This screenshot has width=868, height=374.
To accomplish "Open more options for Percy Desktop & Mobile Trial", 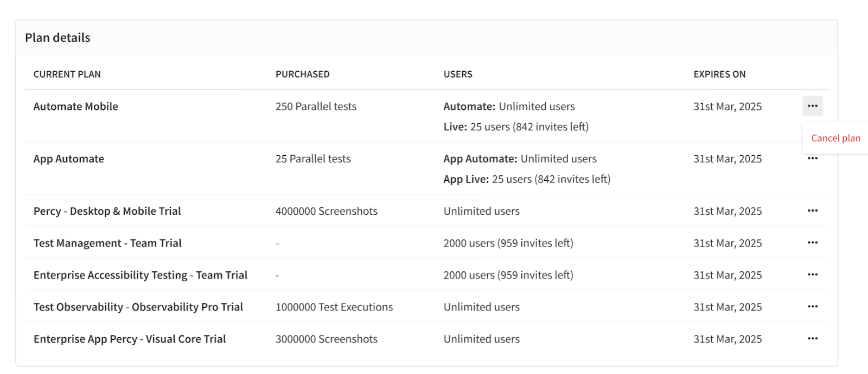I will [x=812, y=211].
